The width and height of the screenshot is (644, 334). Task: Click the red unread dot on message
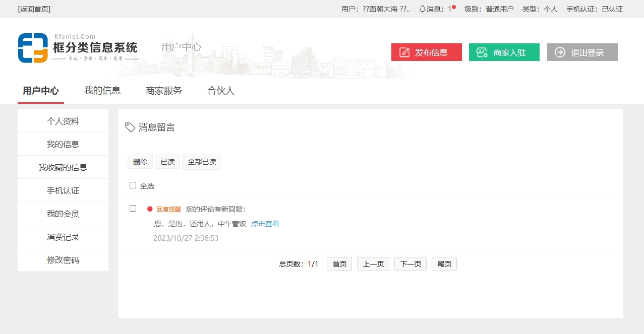(x=150, y=209)
